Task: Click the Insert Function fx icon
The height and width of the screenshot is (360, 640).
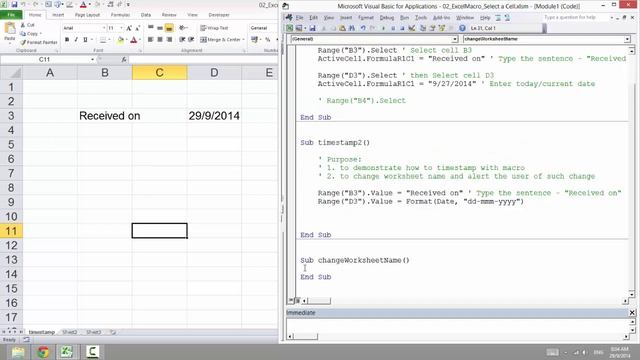Action: point(124,60)
